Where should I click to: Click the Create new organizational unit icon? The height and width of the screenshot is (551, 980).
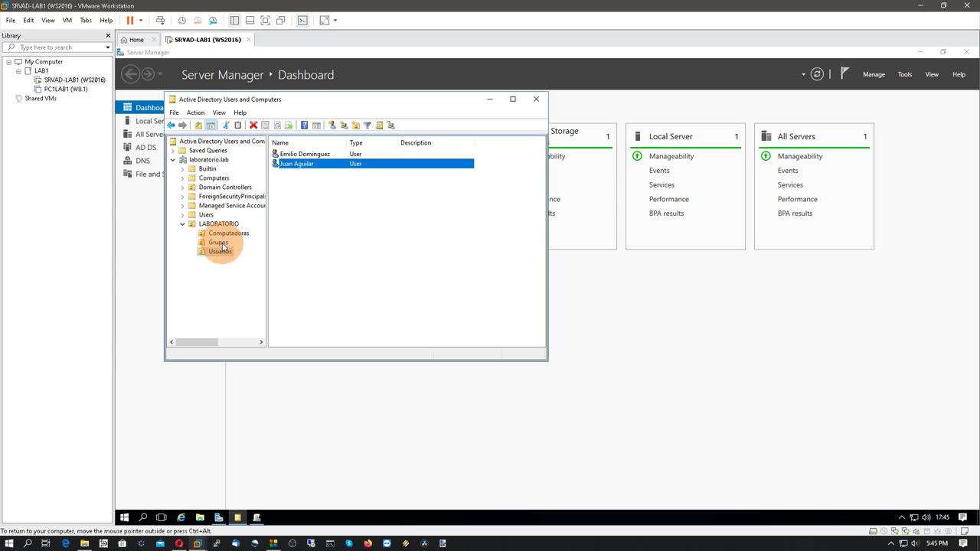coord(355,126)
